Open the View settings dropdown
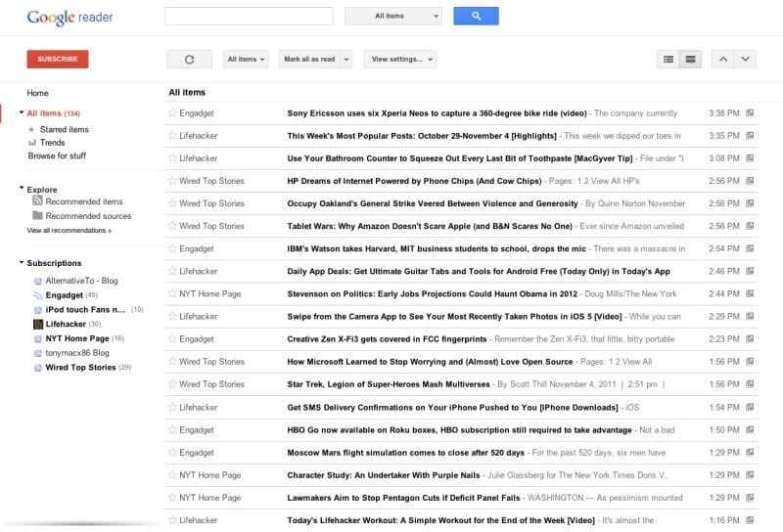The width and height of the screenshot is (783, 532). coord(399,60)
